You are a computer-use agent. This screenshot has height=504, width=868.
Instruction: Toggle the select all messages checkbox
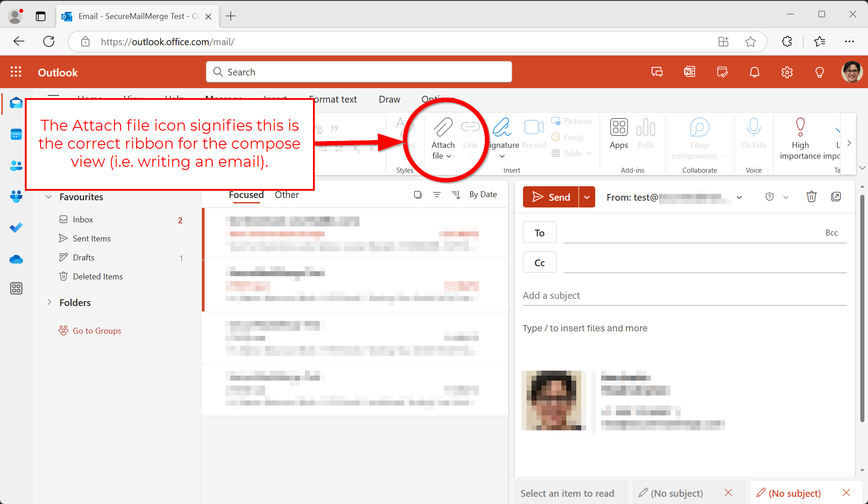(418, 194)
